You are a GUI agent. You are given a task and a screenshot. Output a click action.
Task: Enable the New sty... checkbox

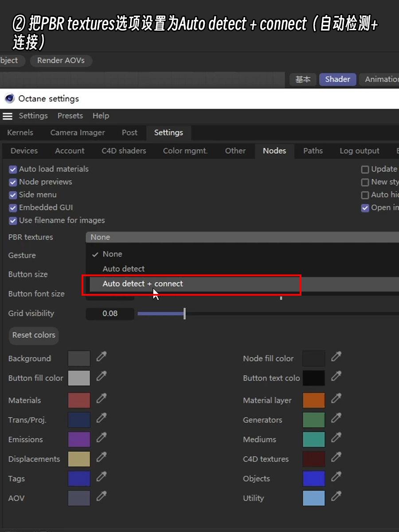(365, 182)
